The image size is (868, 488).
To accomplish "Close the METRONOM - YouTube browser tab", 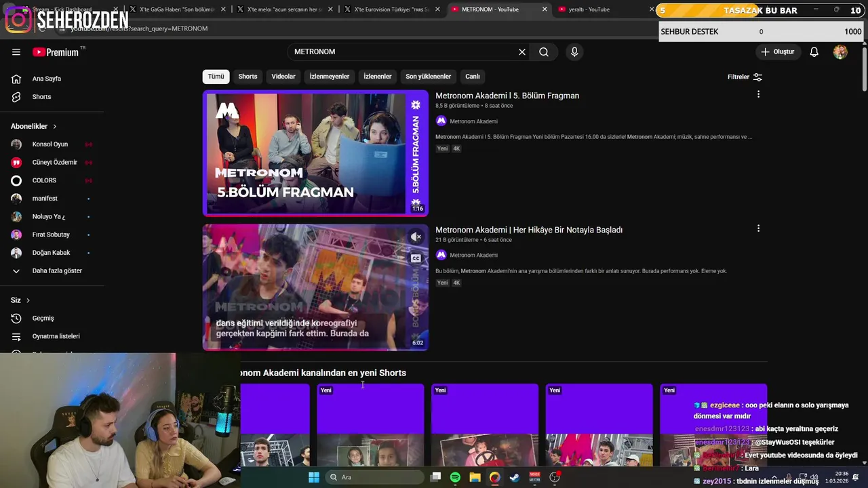I will [x=545, y=9].
